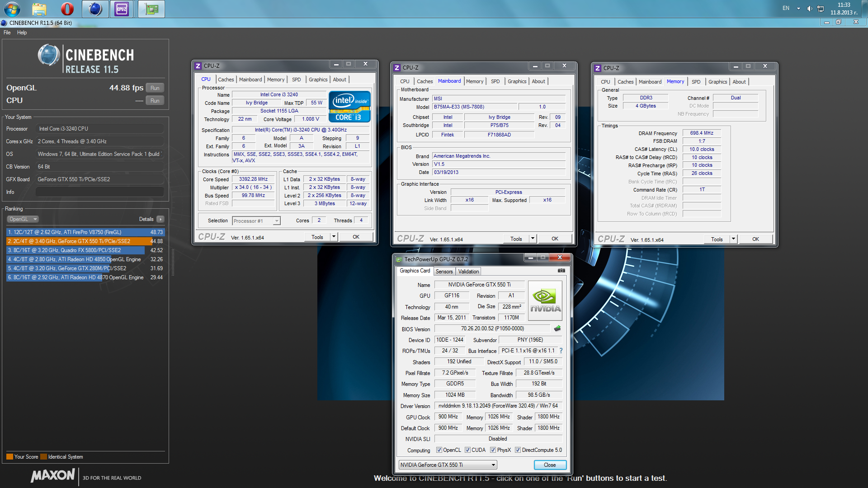Click the DRAM Frequency value 698.4 MHz

click(702, 133)
